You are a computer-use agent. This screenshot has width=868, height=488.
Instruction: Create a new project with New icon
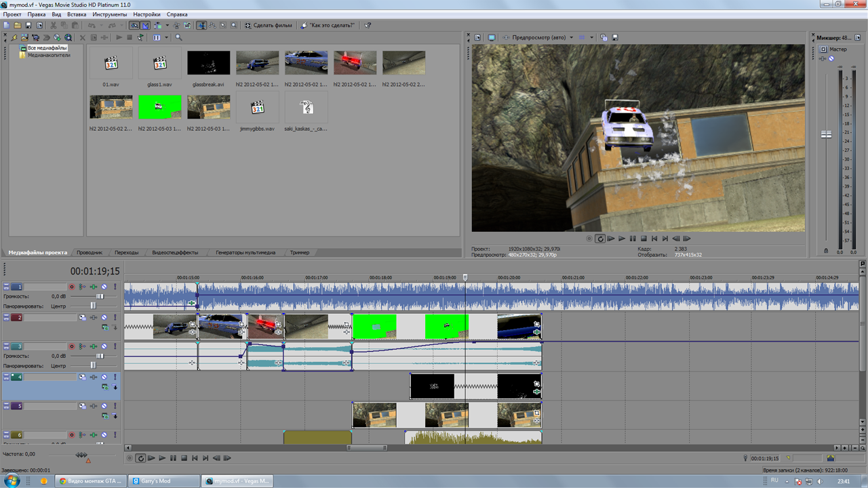pos(7,25)
